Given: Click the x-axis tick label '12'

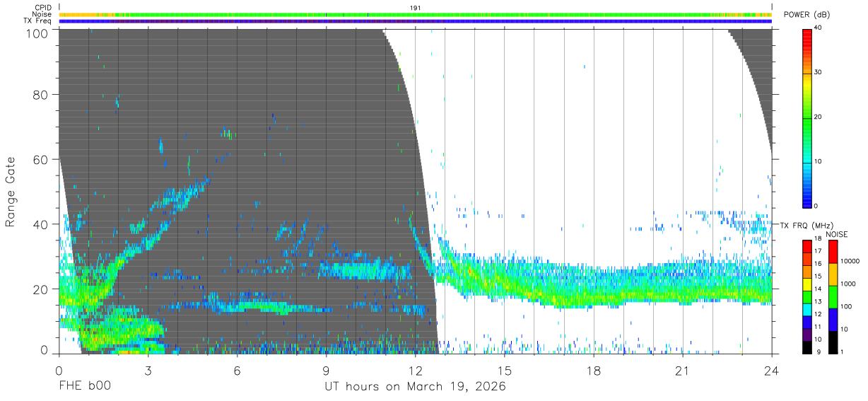Looking at the screenshot, I should (x=416, y=371).
